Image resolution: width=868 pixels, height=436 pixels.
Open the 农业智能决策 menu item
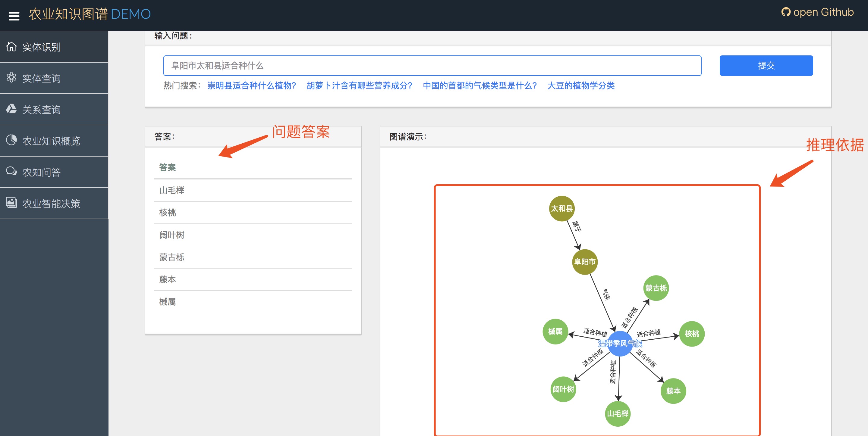click(x=51, y=203)
